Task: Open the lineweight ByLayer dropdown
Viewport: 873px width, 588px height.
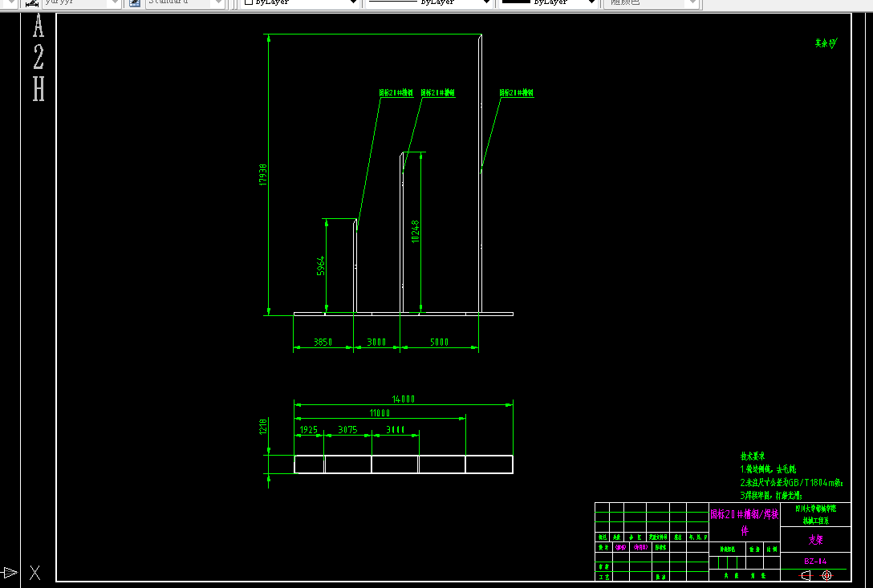Action: [548, 2]
